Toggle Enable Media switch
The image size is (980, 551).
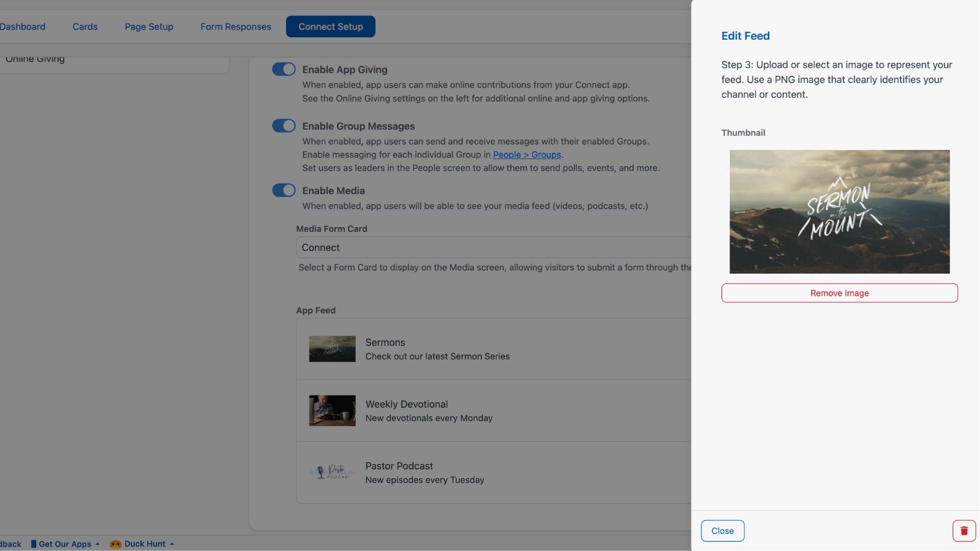(284, 190)
